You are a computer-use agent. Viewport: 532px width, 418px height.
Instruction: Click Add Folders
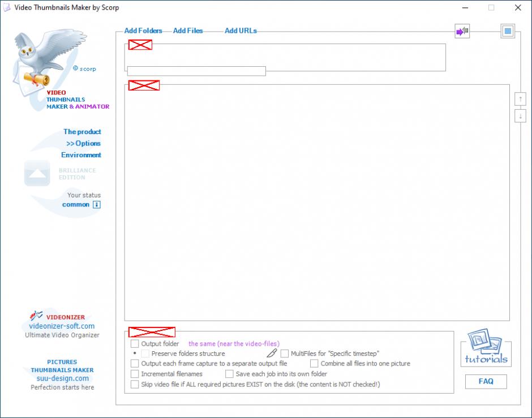pos(143,31)
